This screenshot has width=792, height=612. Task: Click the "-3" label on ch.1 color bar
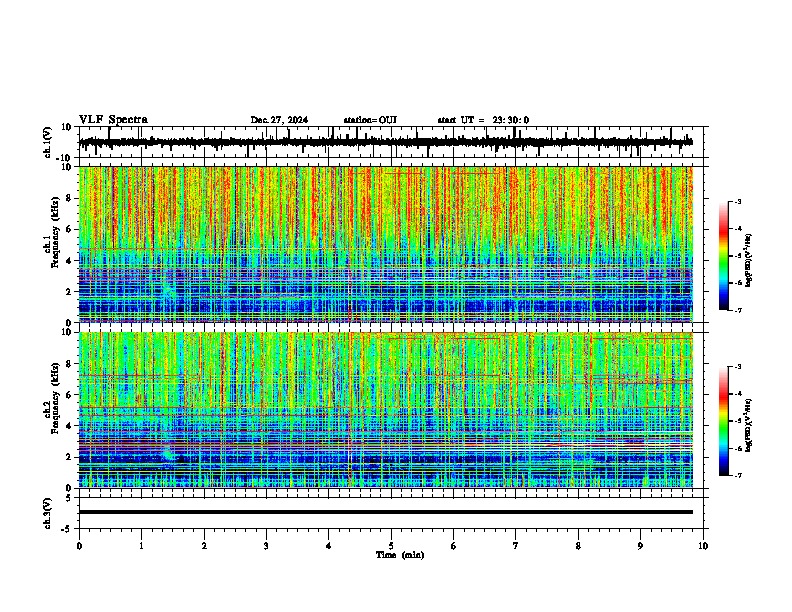coord(738,202)
